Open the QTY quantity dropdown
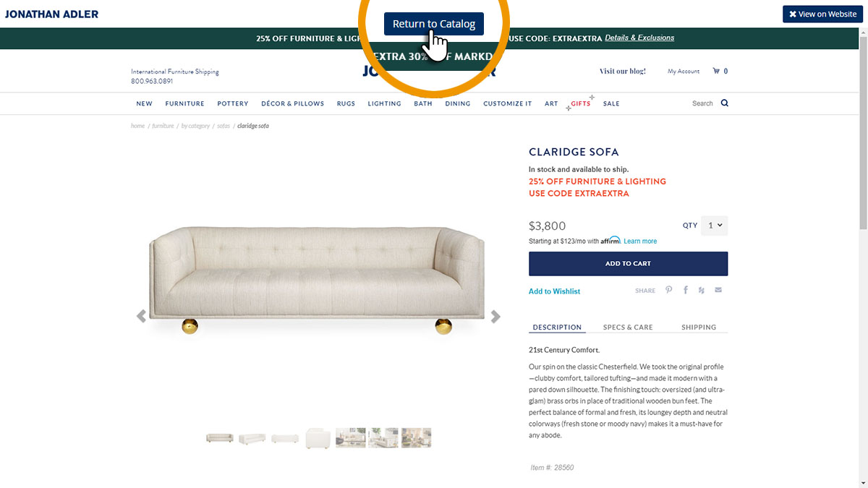 [x=715, y=226]
